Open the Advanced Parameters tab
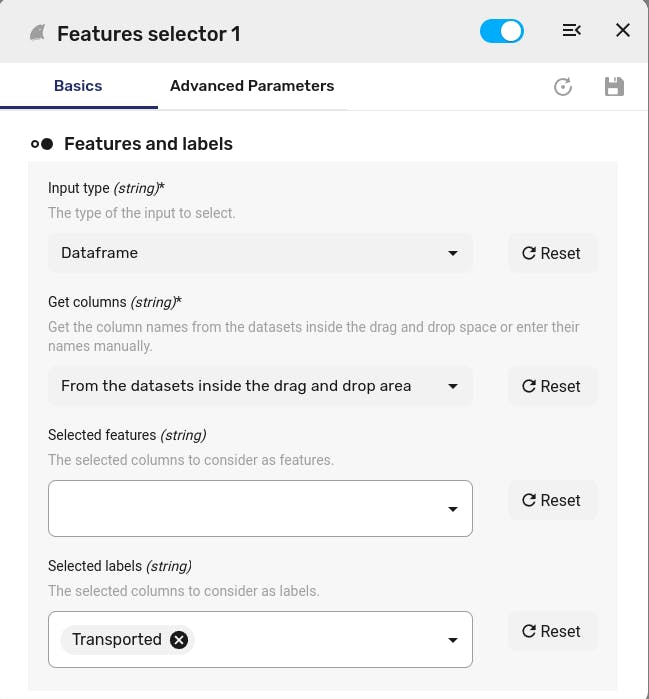Viewport: 649px width, 699px height. pyautogui.click(x=252, y=86)
